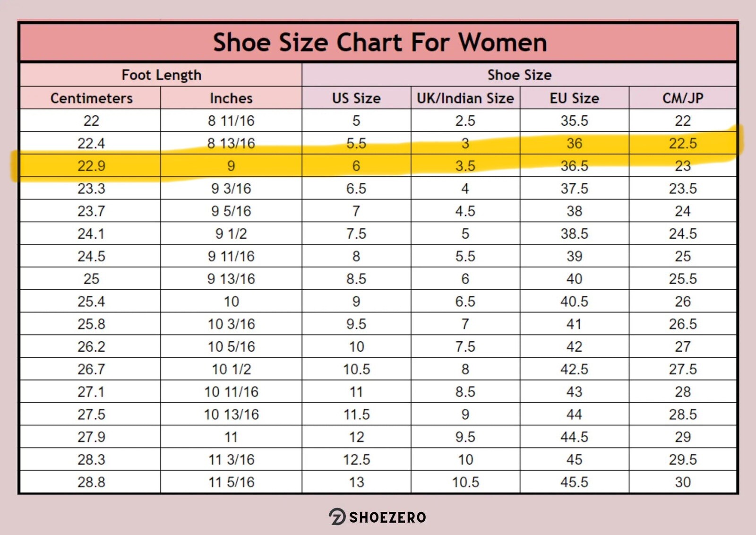Select the 28.8 centimeters cell

point(91,482)
